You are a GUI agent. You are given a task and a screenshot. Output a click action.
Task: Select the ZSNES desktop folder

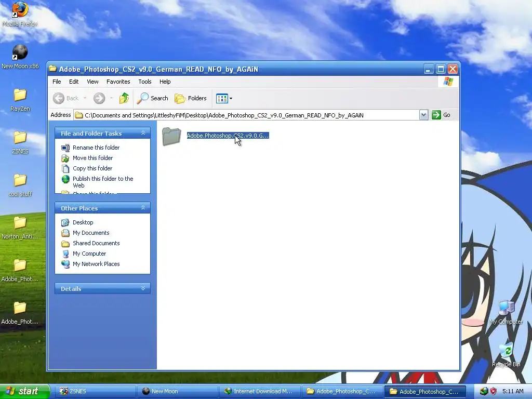click(x=20, y=142)
